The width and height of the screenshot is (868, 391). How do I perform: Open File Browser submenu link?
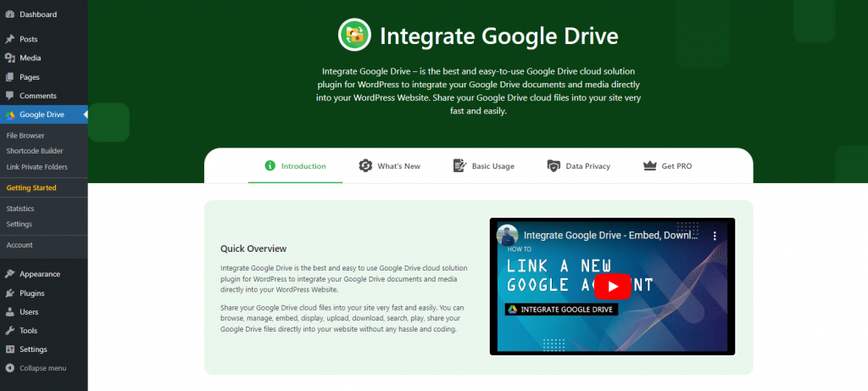[x=25, y=136]
